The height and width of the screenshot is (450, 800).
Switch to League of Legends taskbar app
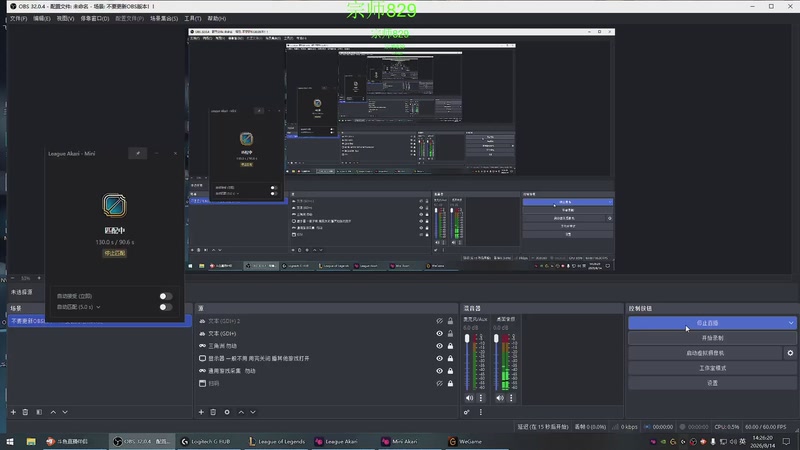[277, 441]
